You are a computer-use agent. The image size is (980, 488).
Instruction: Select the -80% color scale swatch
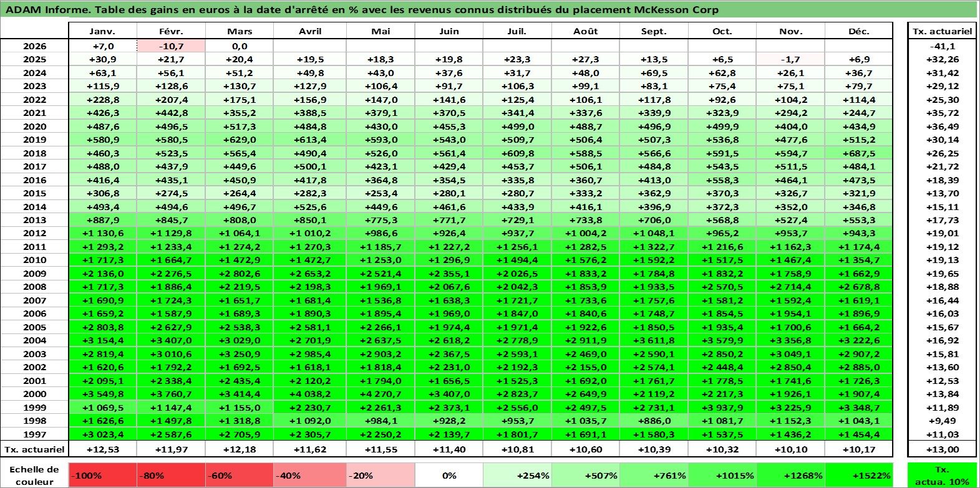171,475
